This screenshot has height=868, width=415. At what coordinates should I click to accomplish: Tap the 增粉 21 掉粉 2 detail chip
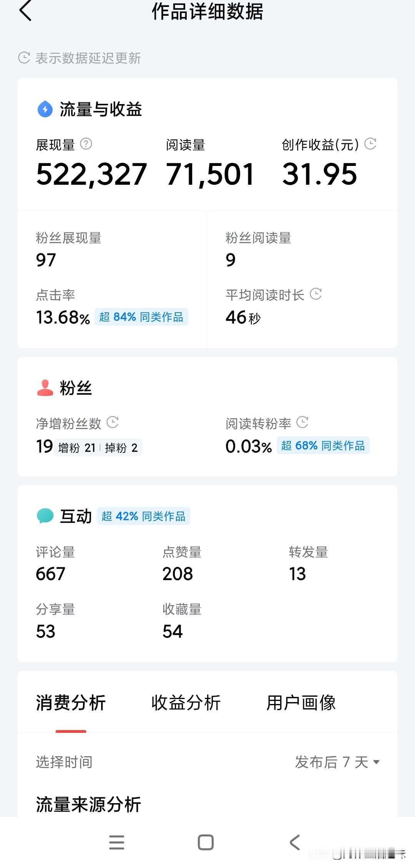point(98,448)
